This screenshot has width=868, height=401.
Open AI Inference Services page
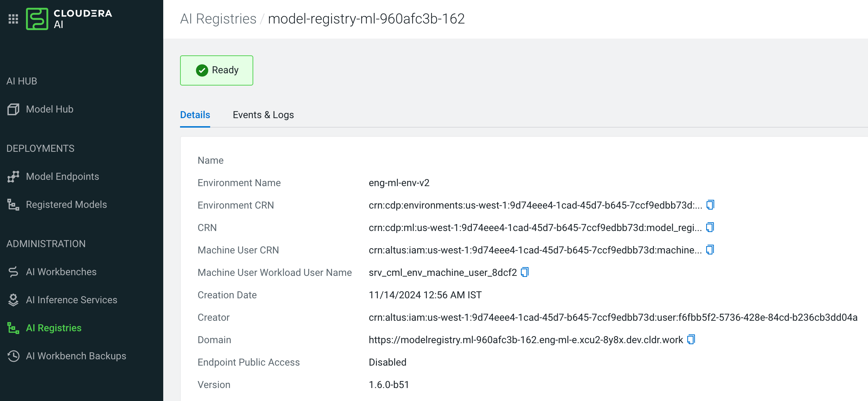(x=71, y=300)
